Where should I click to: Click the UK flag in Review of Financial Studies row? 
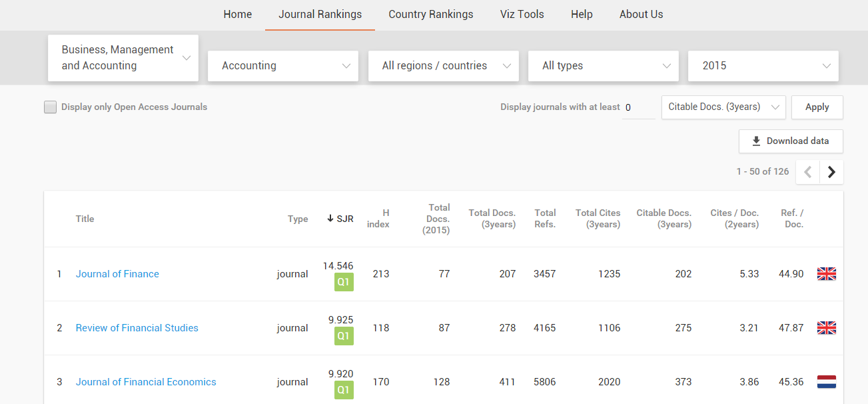point(827,328)
